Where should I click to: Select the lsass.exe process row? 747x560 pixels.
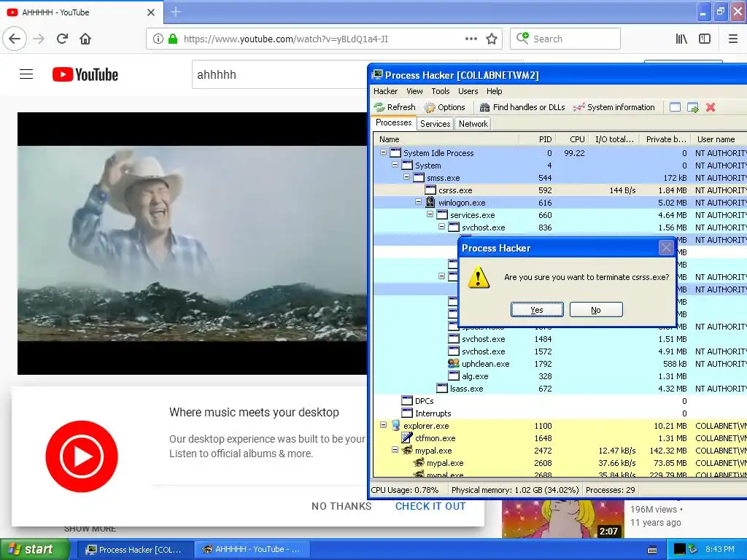(x=560, y=389)
